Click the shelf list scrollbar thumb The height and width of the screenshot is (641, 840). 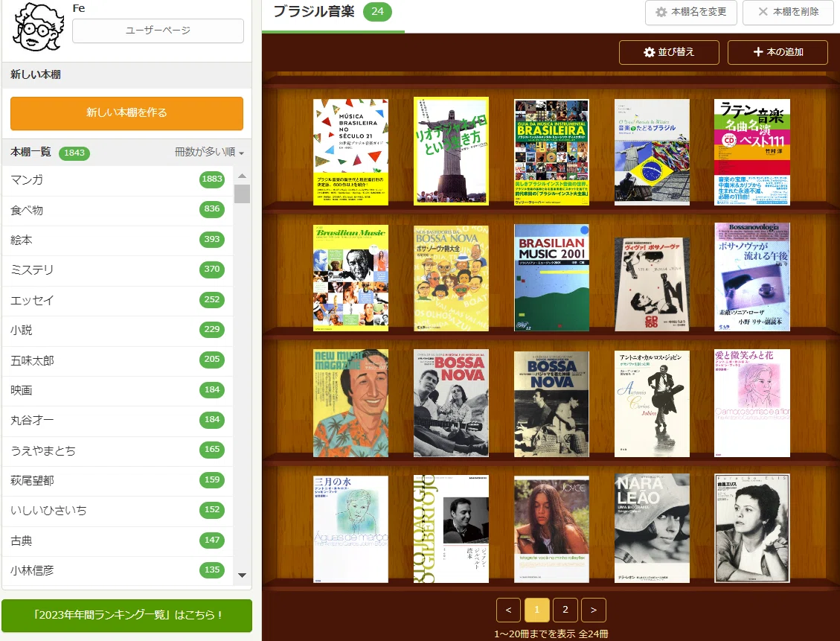click(242, 194)
